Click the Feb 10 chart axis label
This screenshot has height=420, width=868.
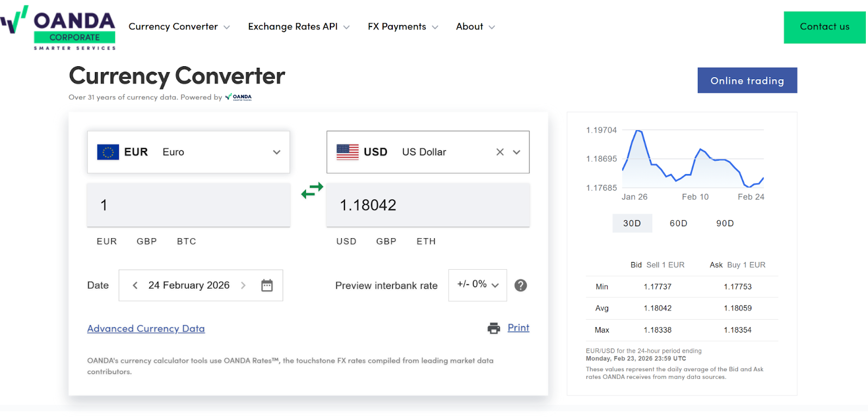(695, 197)
